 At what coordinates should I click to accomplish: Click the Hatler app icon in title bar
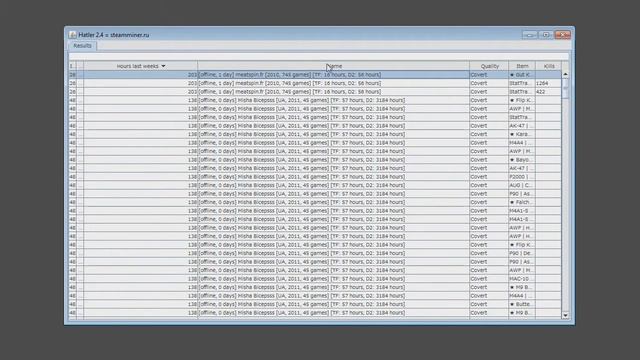tap(72, 35)
